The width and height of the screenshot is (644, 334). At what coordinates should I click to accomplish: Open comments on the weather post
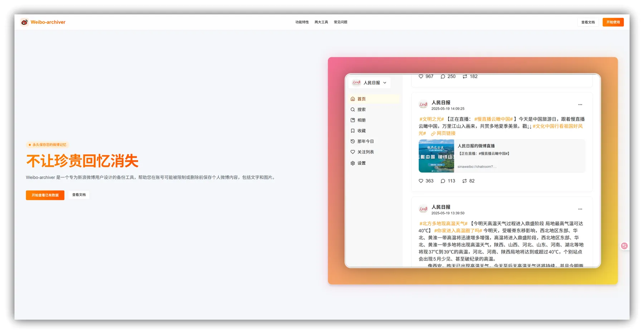[448, 181]
